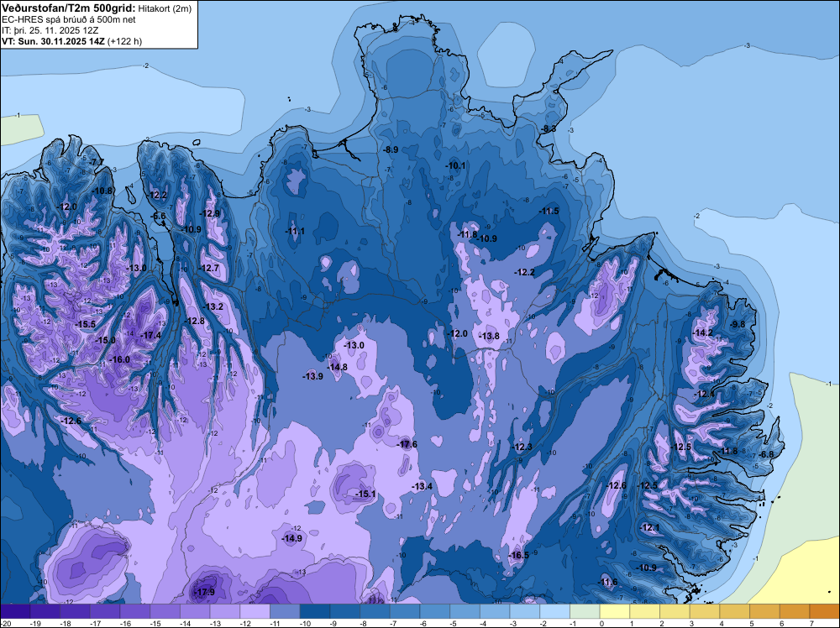This screenshot has width=840, height=628.
Task: Click the -7.7 temperature label
Action: (x=97, y=162)
